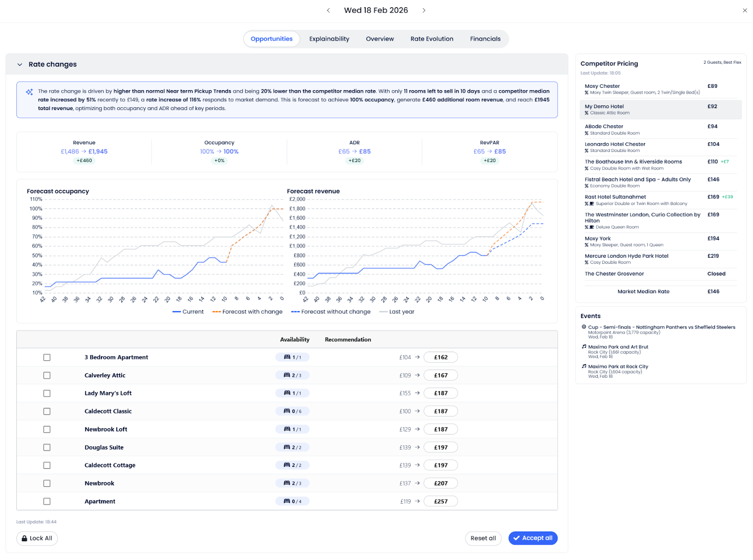Edit the £257 recommended rate for Apartment
The width and height of the screenshot is (753, 560).
(x=440, y=501)
